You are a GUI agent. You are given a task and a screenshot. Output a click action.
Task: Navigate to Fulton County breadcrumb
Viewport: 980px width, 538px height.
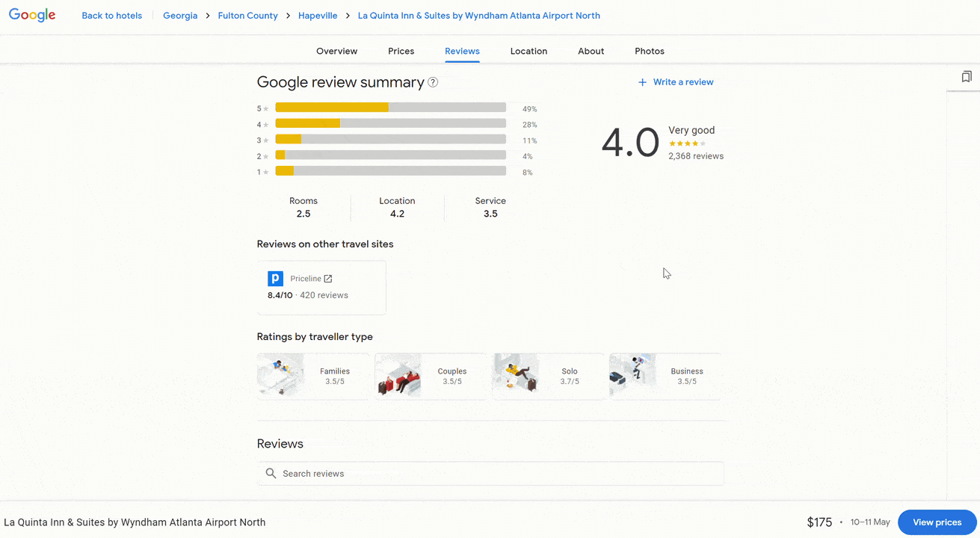pyautogui.click(x=247, y=16)
